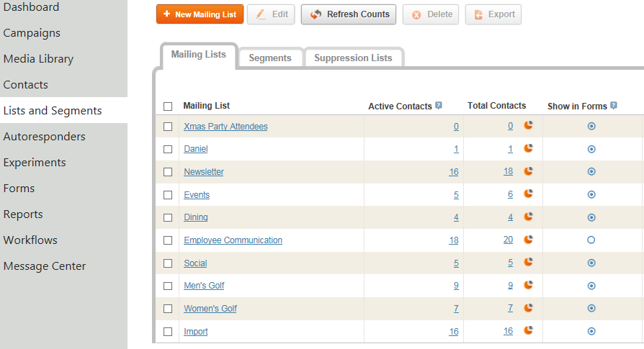Open pie chart icon for Xmas Party Attendees
The width and height of the screenshot is (644, 349).
[x=528, y=126]
